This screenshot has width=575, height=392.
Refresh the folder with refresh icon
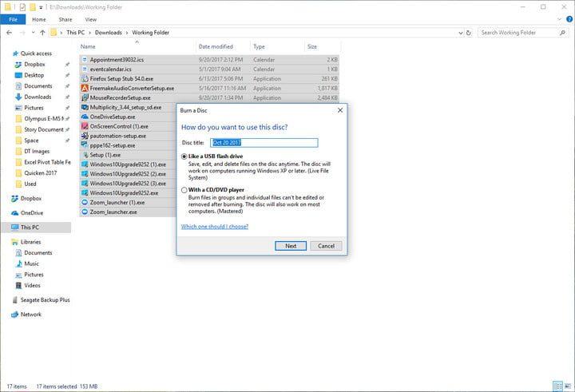468,33
